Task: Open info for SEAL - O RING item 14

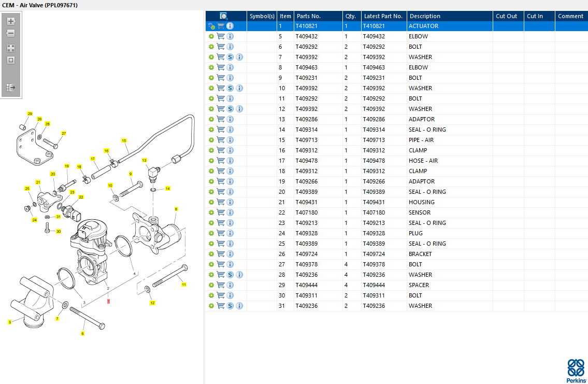Action: coord(230,130)
